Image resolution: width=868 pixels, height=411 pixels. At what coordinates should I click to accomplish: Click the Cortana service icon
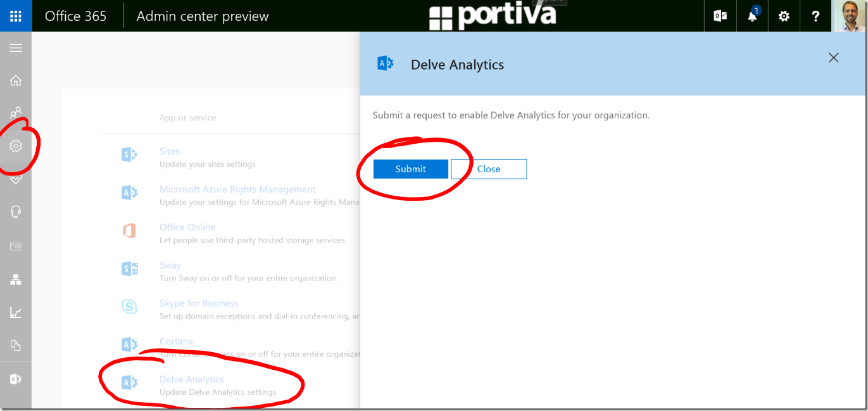pos(129,345)
